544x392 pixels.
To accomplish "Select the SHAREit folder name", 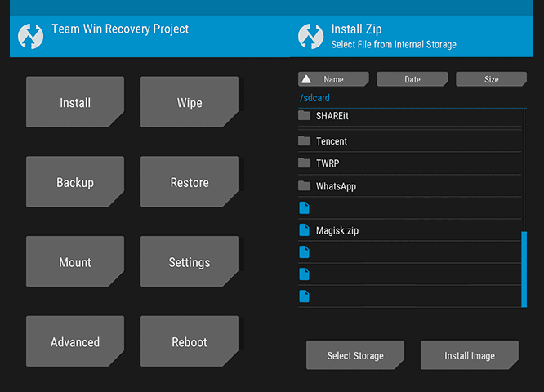I will pyautogui.click(x=332, y=116).
